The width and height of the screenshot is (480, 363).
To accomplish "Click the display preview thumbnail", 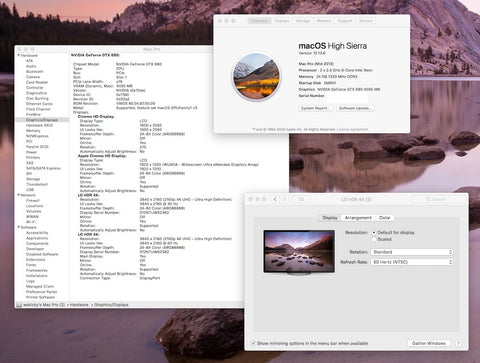I will [299, 252].
